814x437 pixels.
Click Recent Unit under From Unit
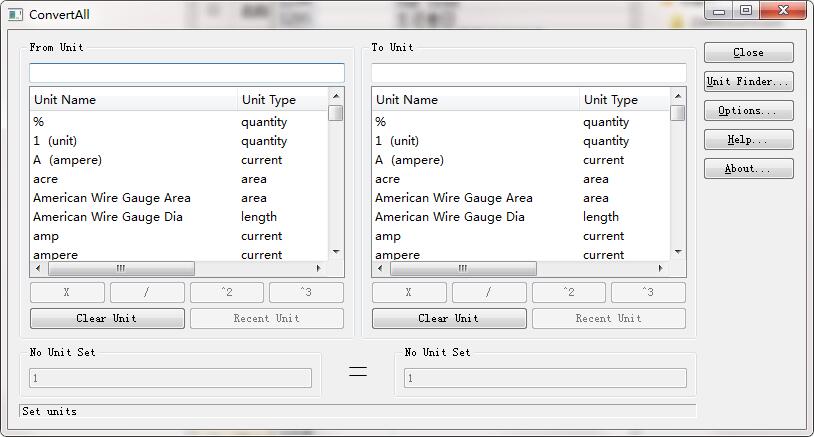267,319
